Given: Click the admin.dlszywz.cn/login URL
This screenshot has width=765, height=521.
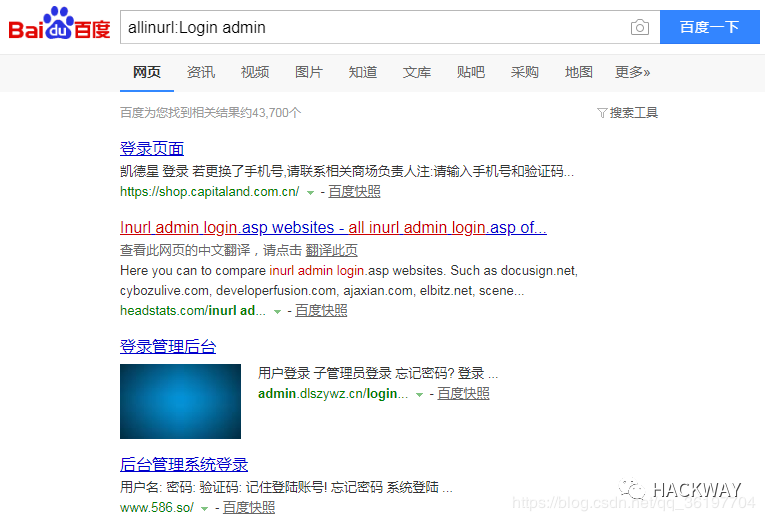Looking at the screenshot, I should point(333,394).
